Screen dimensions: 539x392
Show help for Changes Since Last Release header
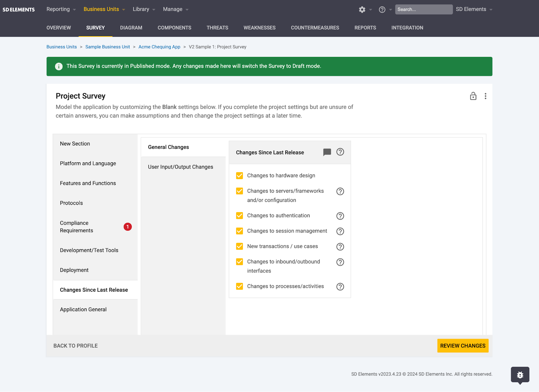[340, 152]
